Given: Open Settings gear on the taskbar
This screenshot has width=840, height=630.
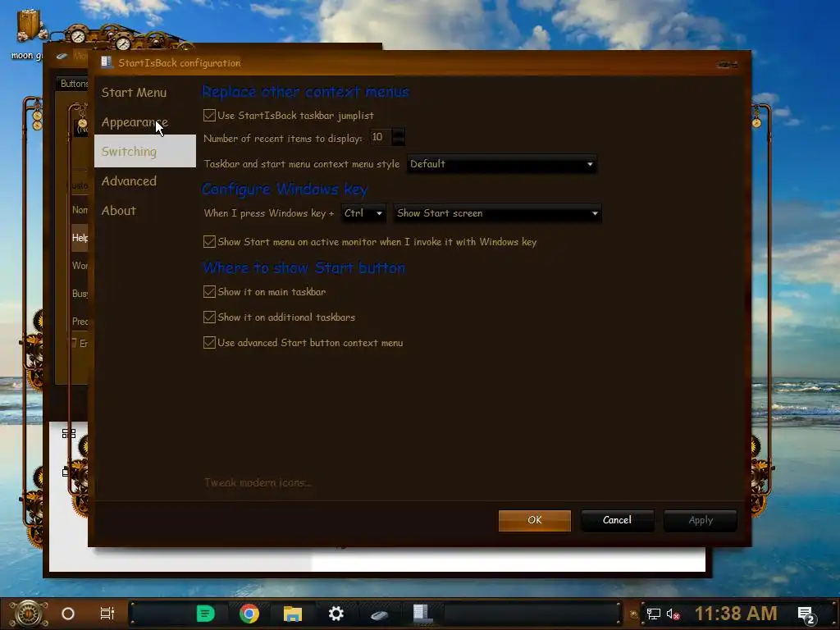Looking at the screenshot, I should point(336,614).
